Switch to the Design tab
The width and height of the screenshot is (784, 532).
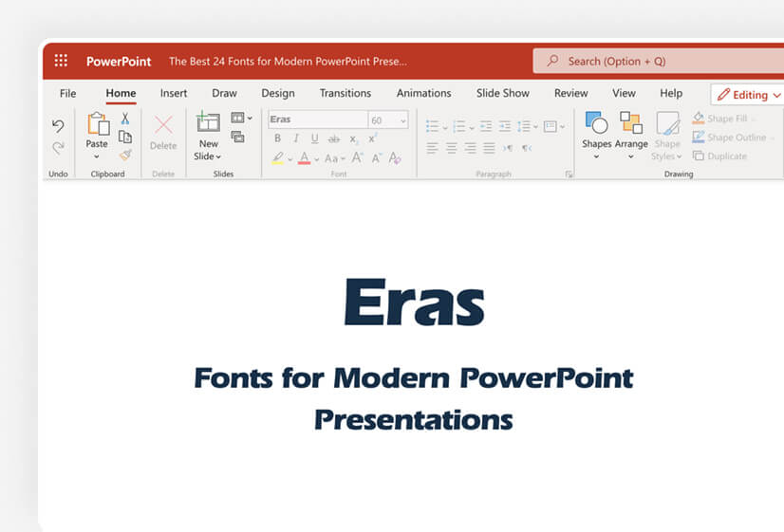[x=278, y=94]
